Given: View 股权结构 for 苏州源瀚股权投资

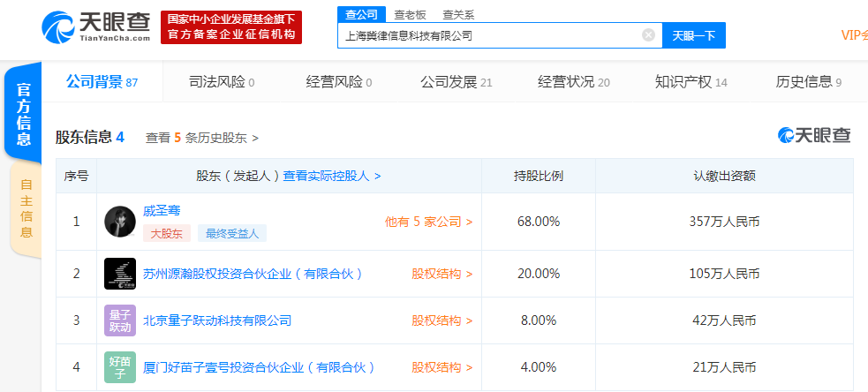Looking at the screenshot, I should click(442, 274).
